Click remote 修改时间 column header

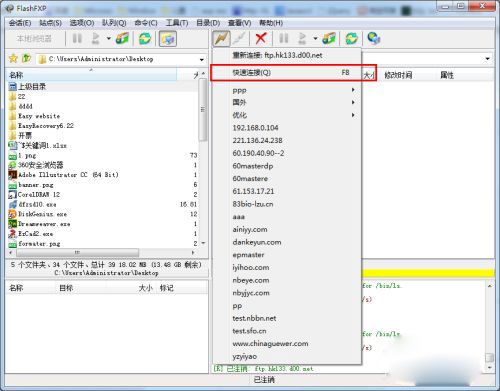(x=398, y=75)
